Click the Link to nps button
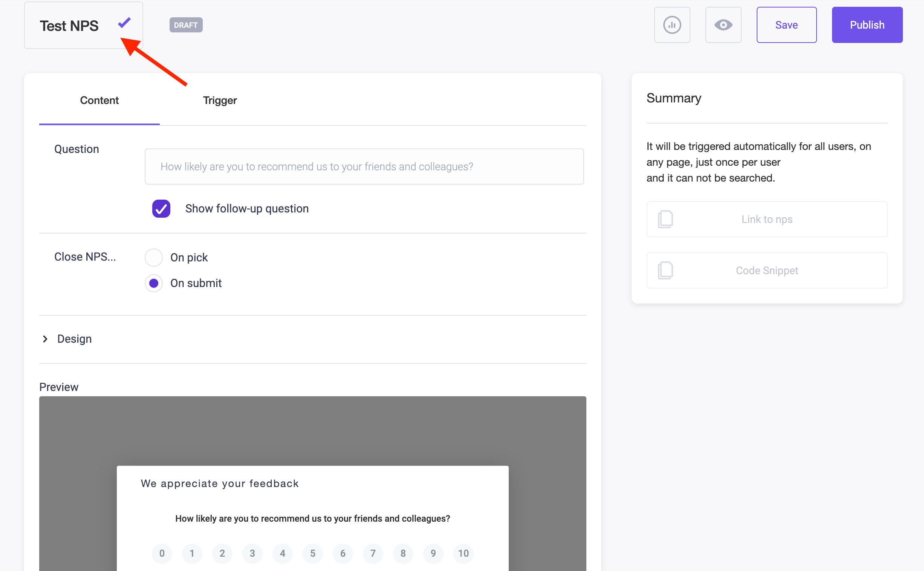This screenshot has height=571, width=924. (x=767, y=219)
